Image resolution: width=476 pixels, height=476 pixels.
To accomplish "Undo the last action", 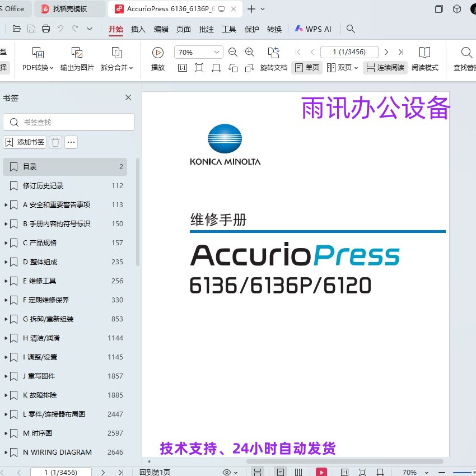I will [60, 29].
